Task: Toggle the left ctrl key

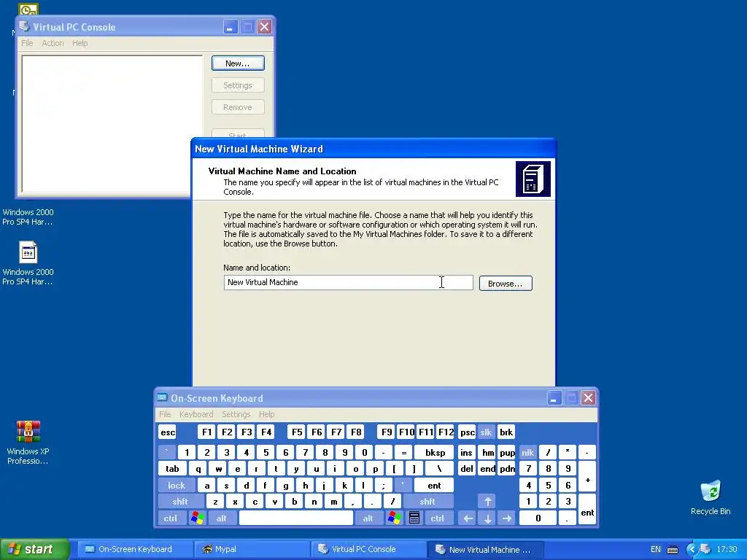Action: [x=171, y=518]
